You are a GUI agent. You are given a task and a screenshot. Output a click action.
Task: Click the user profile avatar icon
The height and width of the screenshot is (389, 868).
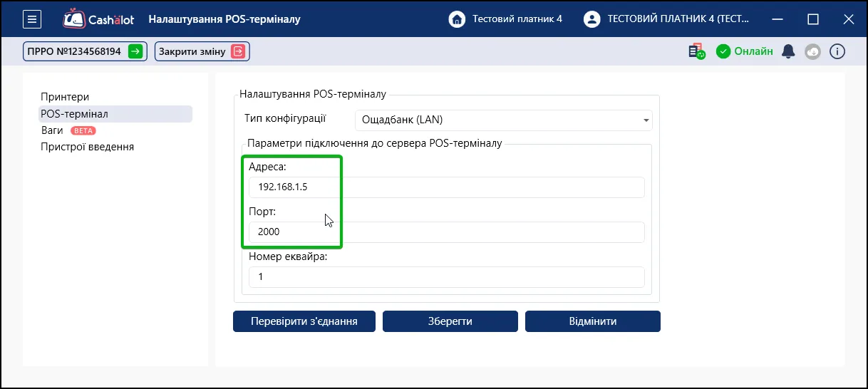[x=591, y=19]
